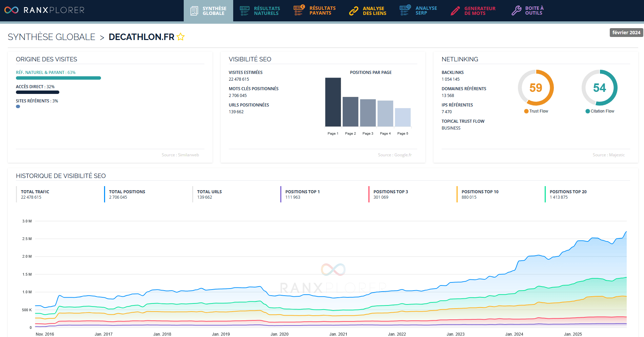Click the Source : Similarweb link
Screen dimensions: 644x337
pos(181,155)
